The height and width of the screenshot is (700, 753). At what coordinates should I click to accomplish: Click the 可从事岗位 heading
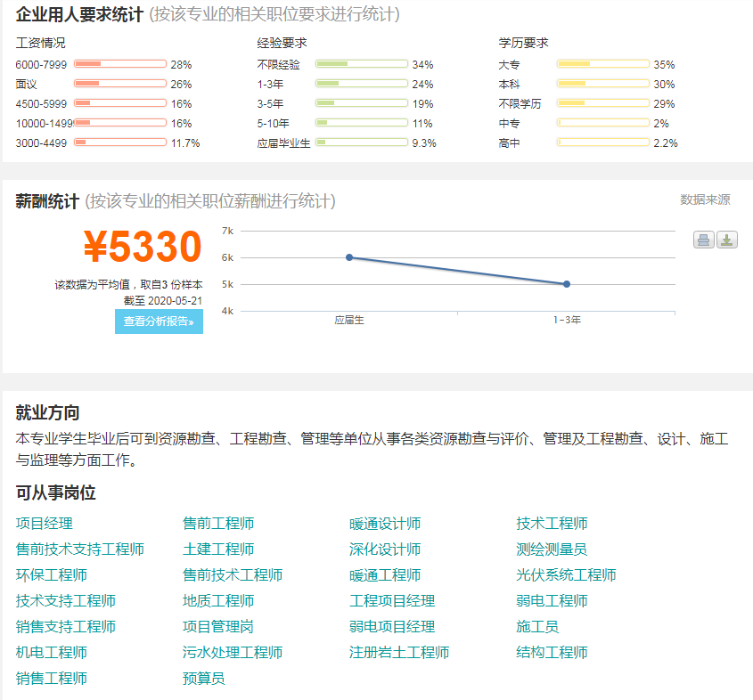point(56,492)
